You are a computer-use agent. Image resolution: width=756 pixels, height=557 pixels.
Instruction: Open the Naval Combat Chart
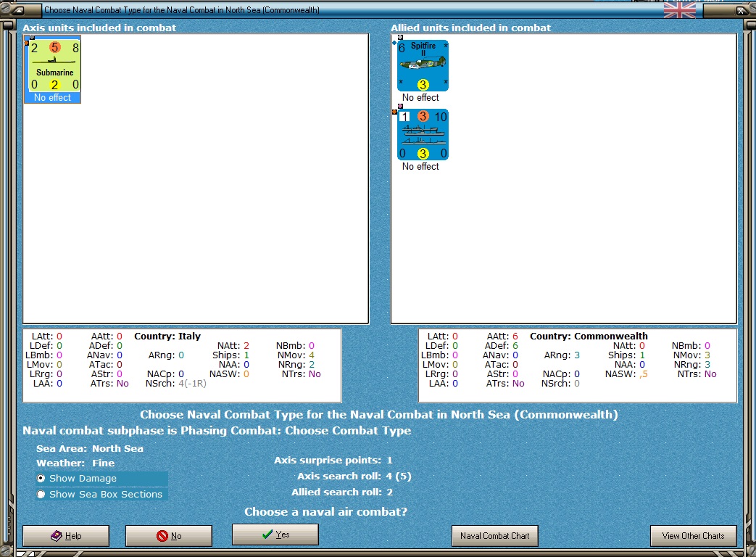point(494,536)
